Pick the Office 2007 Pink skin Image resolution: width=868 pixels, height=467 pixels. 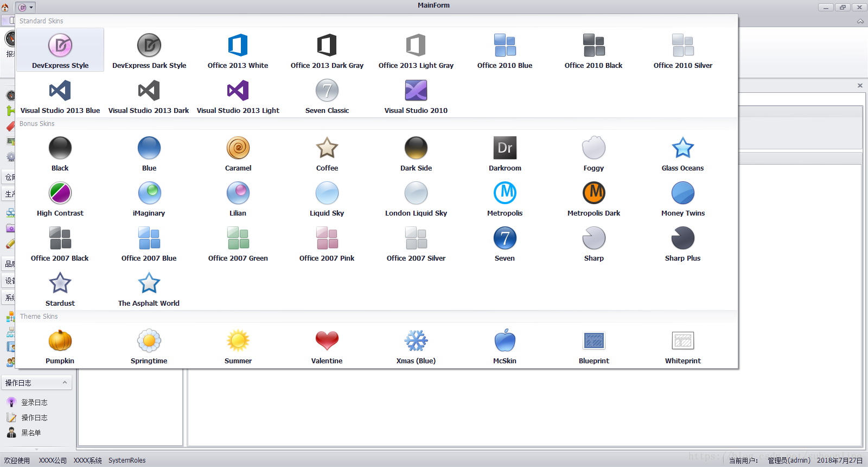point(327,243)
